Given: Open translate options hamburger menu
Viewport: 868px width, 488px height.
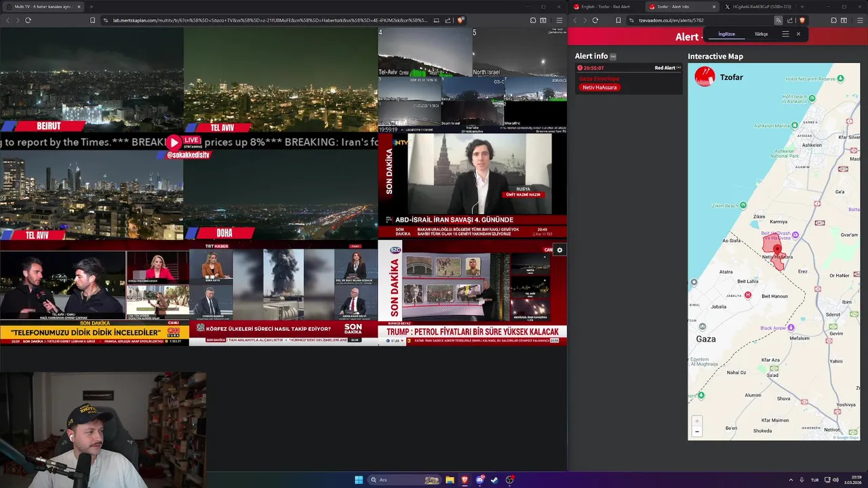Looking at the screenshot, I should click(785, 34).
